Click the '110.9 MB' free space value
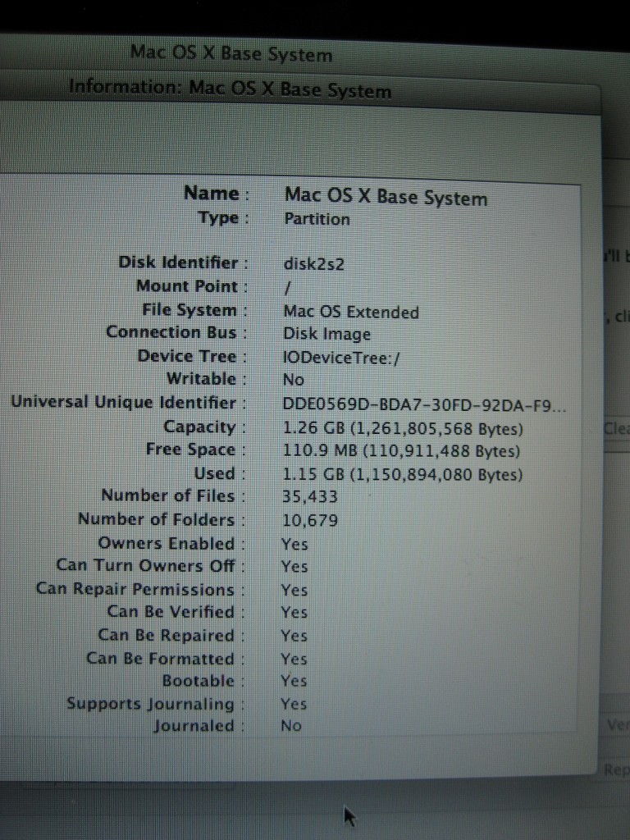Viewport: 630px width, 840px height. click(x=401, y=451)
